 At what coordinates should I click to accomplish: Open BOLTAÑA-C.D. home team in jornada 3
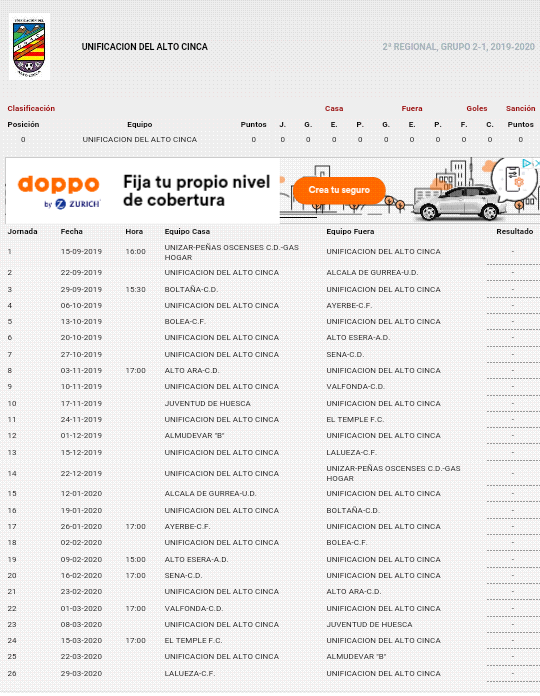[x=191, y=289]
